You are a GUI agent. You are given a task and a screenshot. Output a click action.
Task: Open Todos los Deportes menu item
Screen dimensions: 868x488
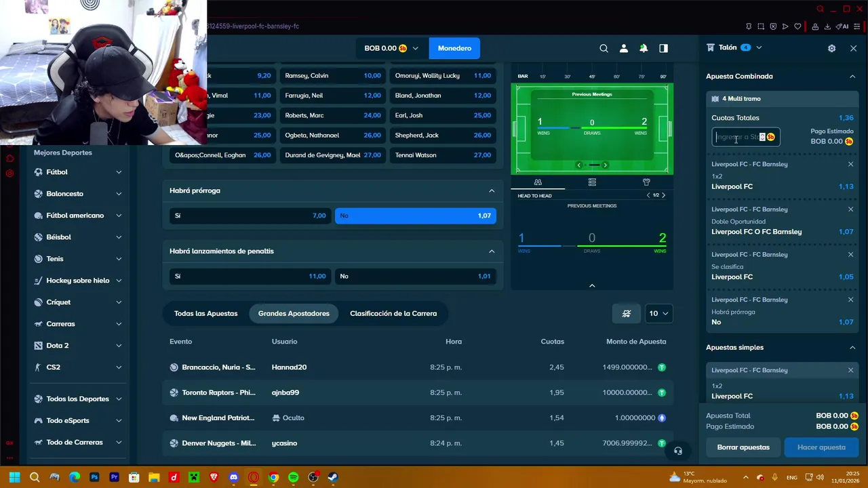point(78,399)
